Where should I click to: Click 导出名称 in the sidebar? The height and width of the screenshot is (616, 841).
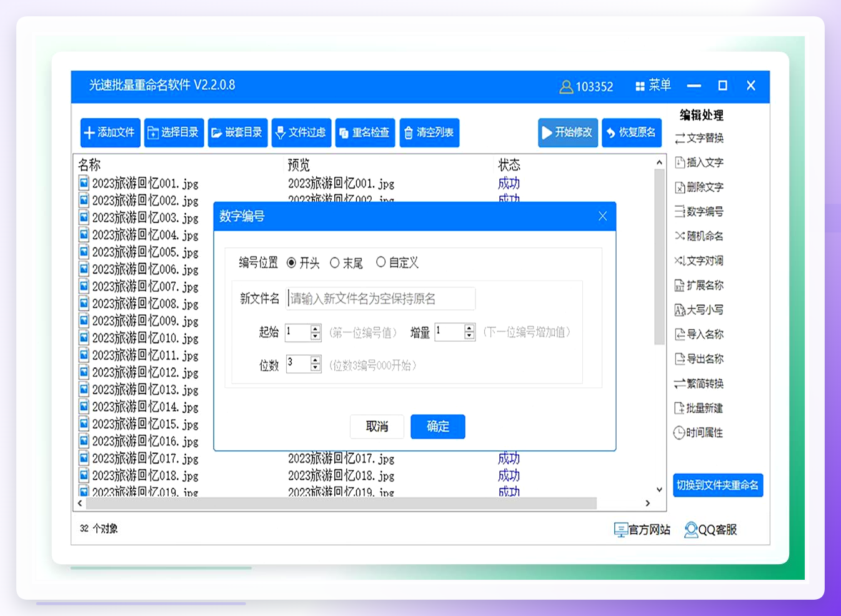699,359
